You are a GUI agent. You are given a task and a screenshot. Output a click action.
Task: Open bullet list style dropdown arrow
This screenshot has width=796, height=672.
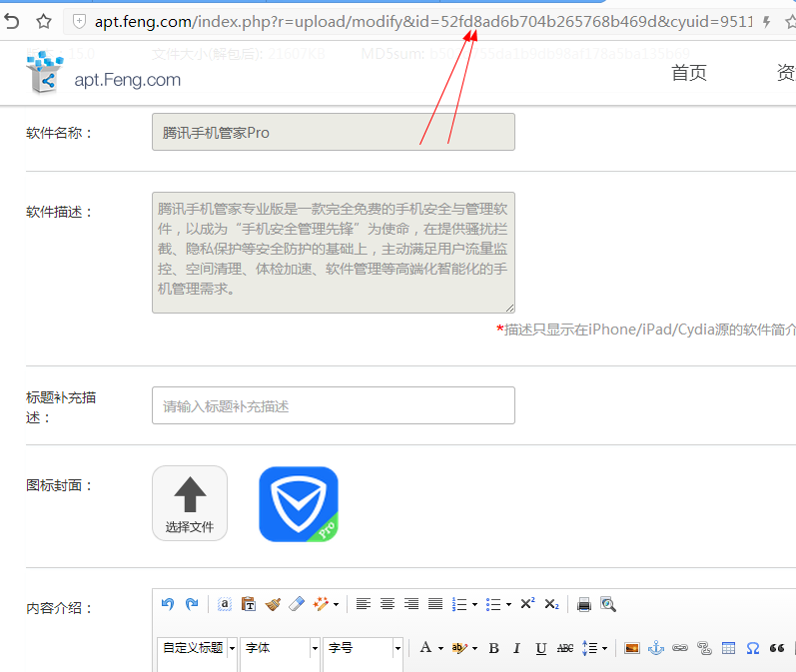click(x=508, y=604)
